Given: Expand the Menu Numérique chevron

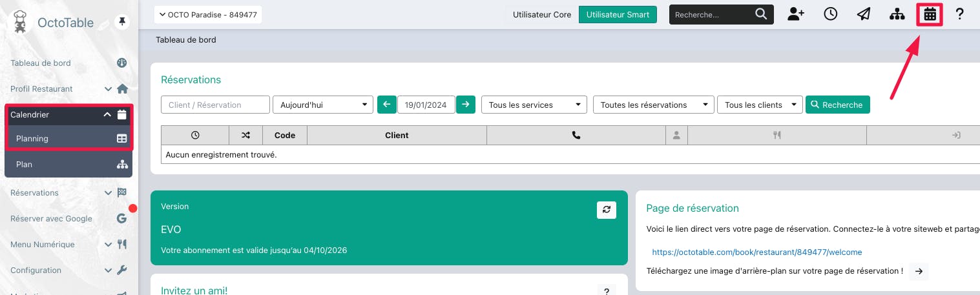Looking at the screenshot, I should coord(108,245).
